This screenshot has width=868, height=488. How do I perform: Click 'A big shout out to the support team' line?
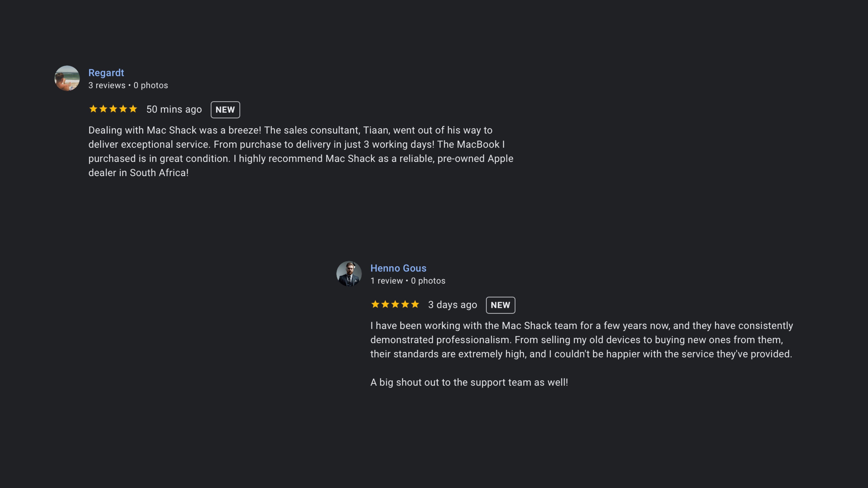coord(469,382)
